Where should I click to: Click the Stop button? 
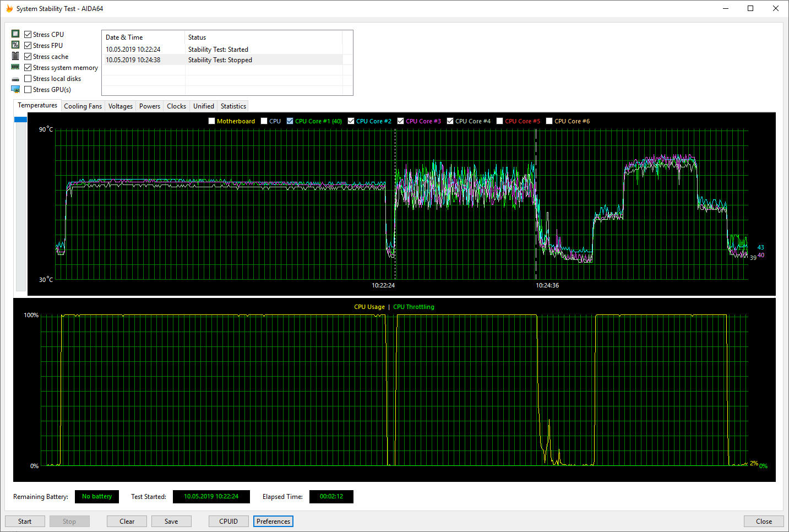pyautogui.click(x=69, y=522)
